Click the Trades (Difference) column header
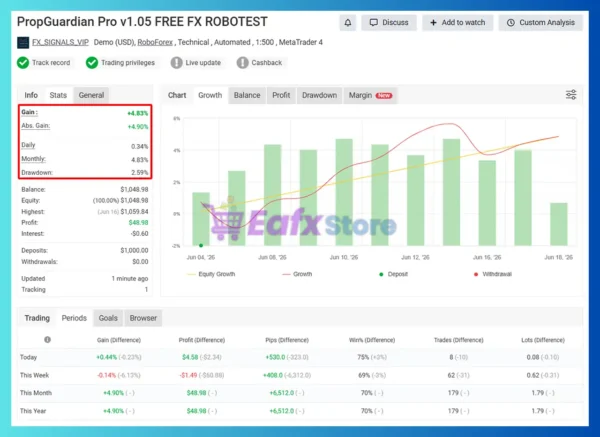The image size is (600, 437). pyautogui.click(x=459, y=340)
